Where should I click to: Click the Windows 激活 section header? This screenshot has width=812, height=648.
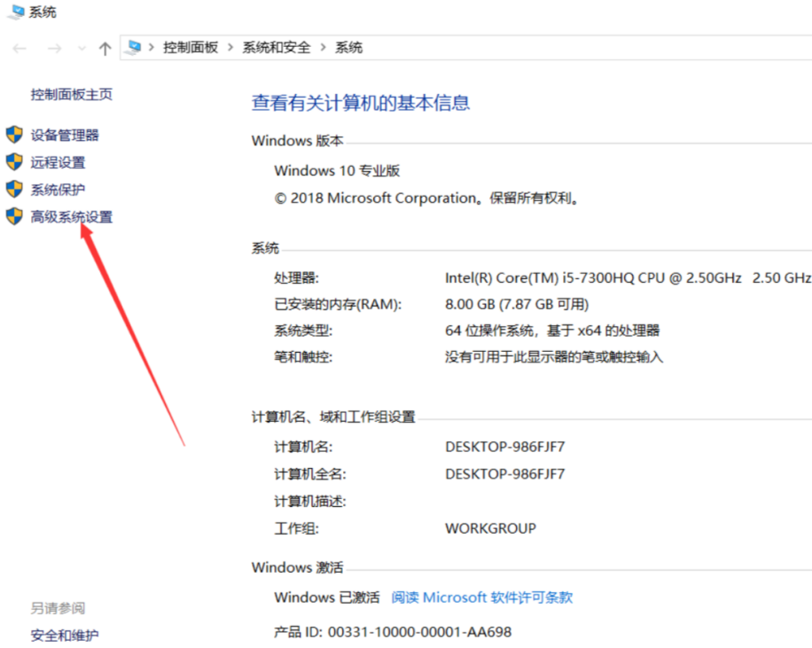tap(297, 567)
